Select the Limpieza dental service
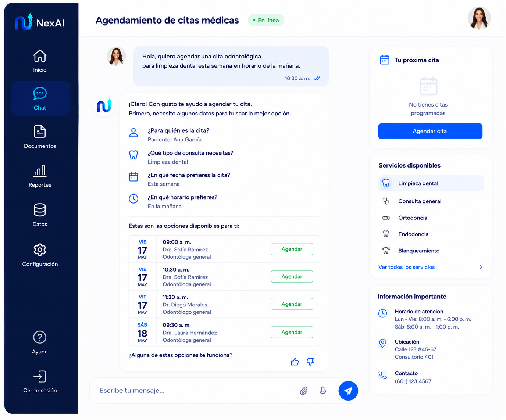Viewport: 506px width, 420px height. pyautogui.click(x=431, y=183)
